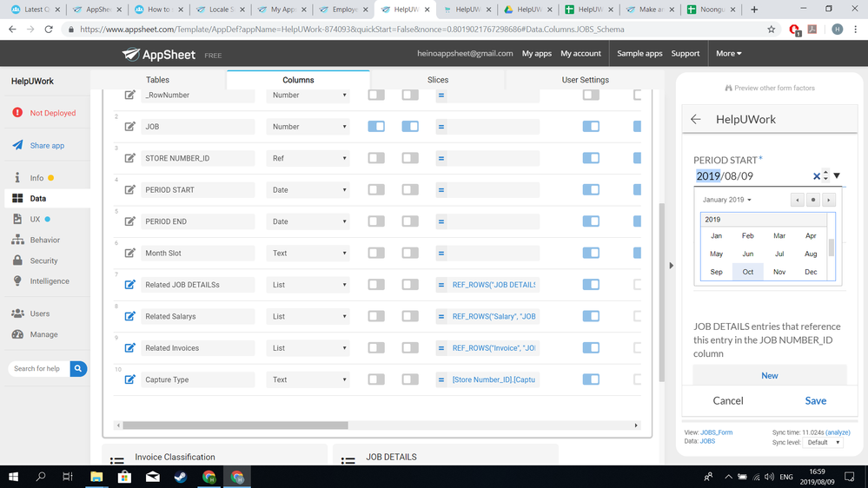Open Date type dropdown for PERIOD END

tap(308, 221)
